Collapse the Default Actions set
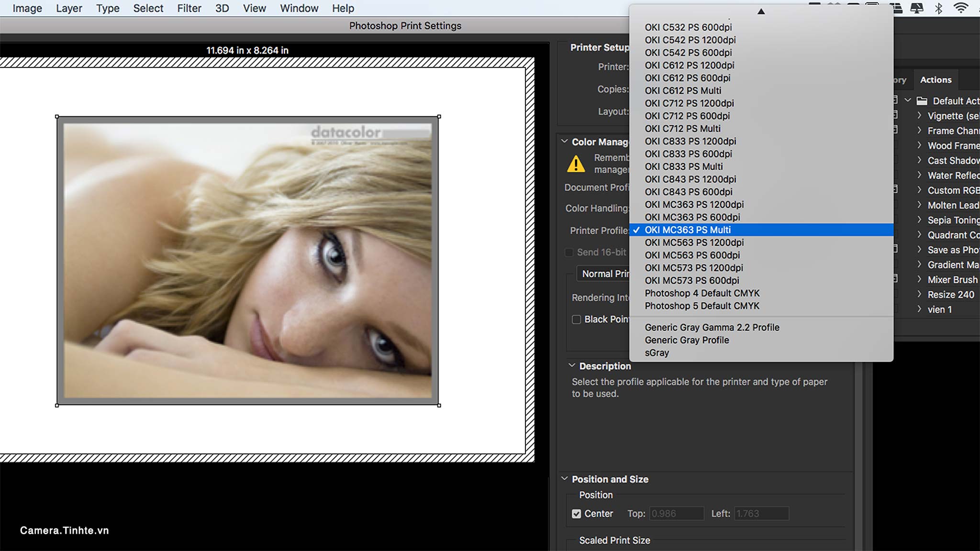The image size is (980, 551). 908,100
